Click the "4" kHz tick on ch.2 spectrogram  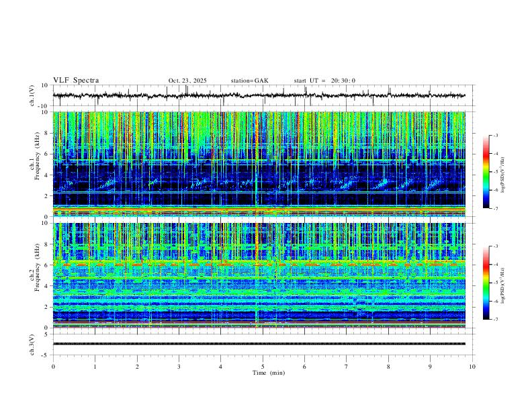click(46, 286)
